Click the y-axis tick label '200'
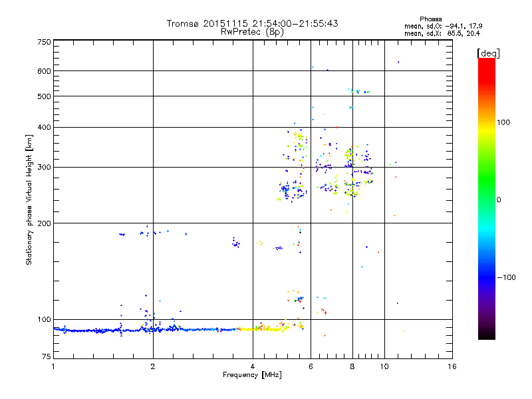The width and height of the screenshot is (532, 399). (x=44, y=223)
